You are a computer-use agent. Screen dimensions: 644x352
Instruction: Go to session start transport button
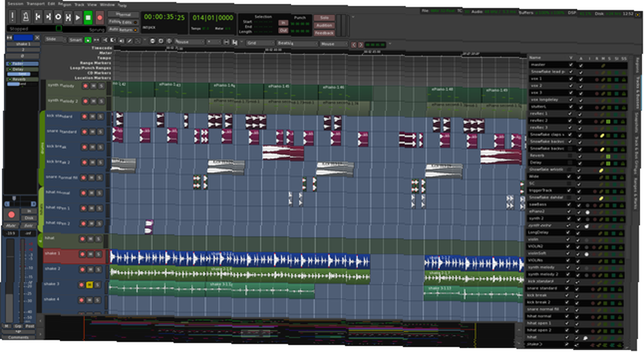[x=38, y=17]
